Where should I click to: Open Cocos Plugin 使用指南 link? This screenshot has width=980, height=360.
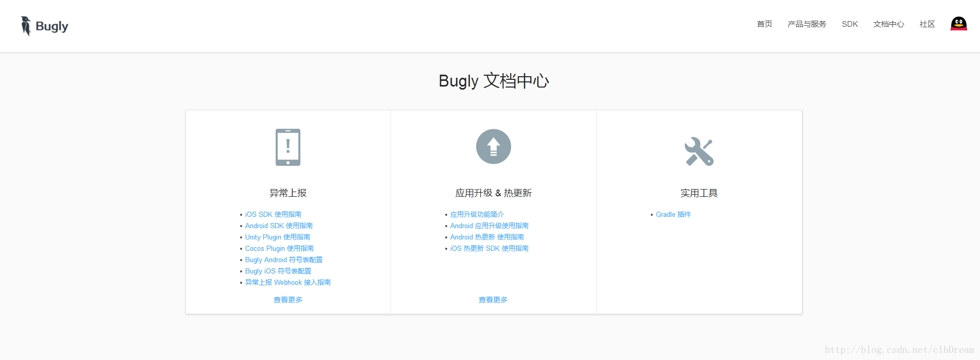(279, 248)
